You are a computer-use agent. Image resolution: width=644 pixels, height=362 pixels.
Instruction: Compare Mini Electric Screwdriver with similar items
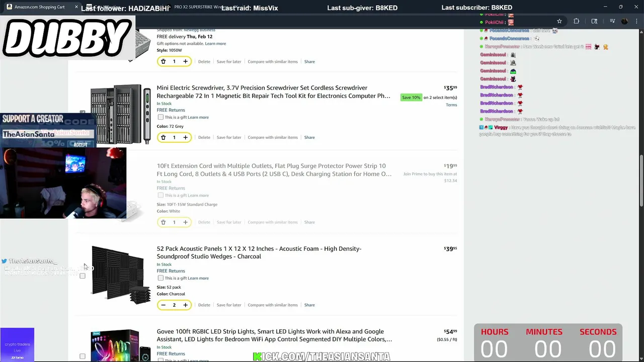coord(273,137)
